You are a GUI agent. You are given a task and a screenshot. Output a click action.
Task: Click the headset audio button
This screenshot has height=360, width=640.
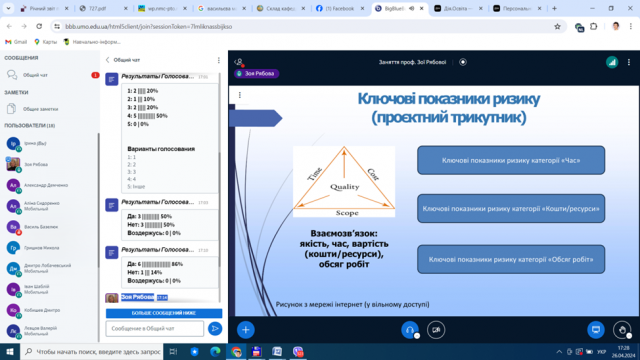pos(409,330)
